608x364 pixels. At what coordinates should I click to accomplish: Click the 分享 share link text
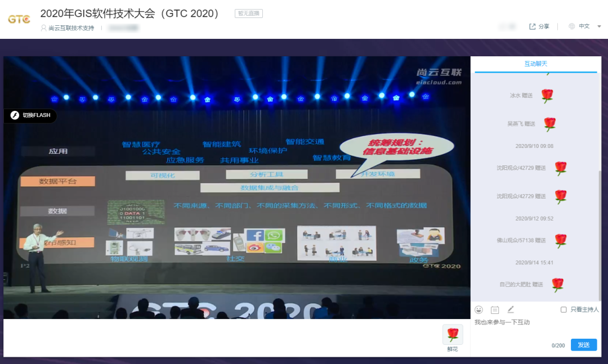(544, 26)
